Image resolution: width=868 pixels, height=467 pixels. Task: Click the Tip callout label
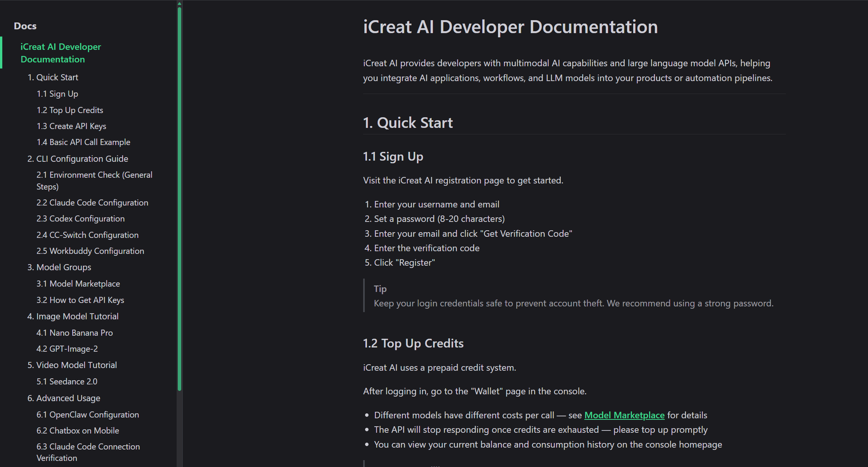pyautogui.click(x=380, y=288)
